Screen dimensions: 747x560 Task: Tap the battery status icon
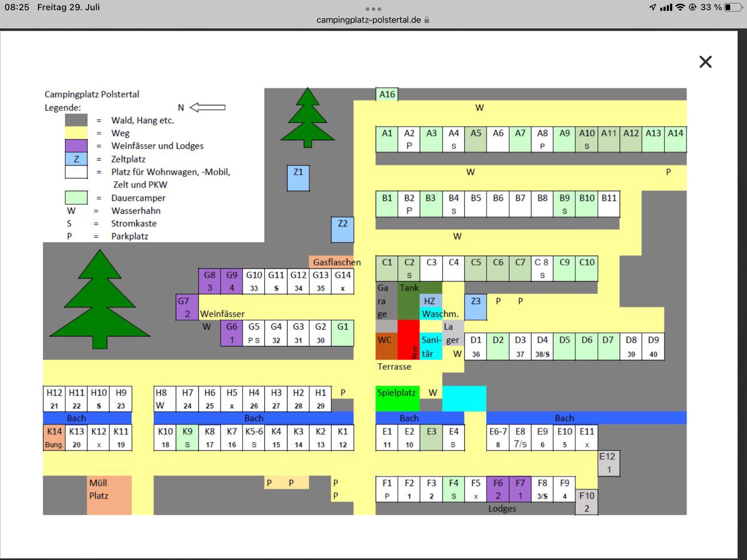click(x=732, y=7)
